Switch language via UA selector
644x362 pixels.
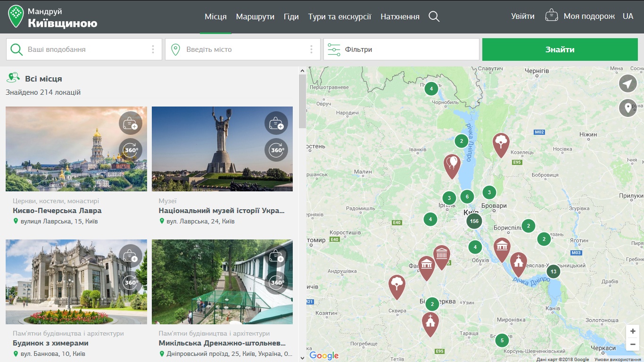[x=628, y=16]
